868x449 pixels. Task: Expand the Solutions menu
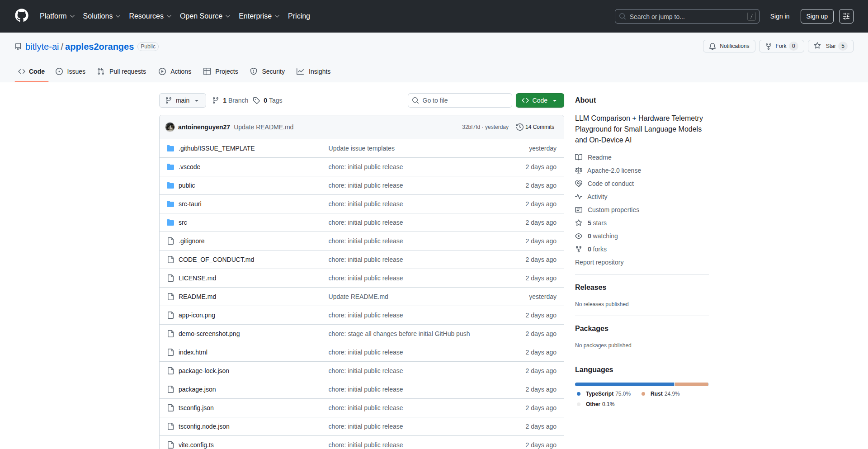[101, 16]
